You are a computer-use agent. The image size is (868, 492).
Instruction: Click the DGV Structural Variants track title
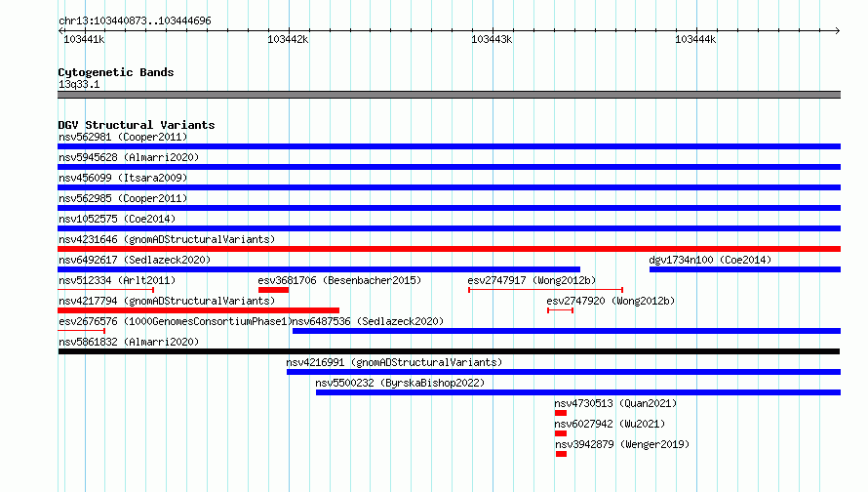click(x=137, y=125)
